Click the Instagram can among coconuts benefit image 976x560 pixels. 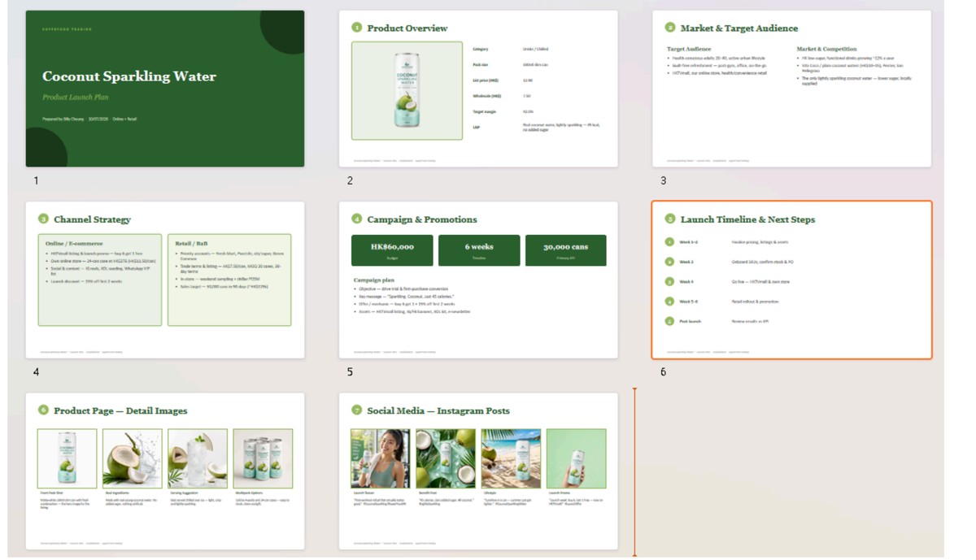[x=446, y=458]
